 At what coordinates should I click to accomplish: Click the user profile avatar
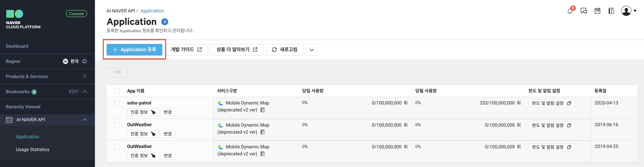(x=626, y=11)
